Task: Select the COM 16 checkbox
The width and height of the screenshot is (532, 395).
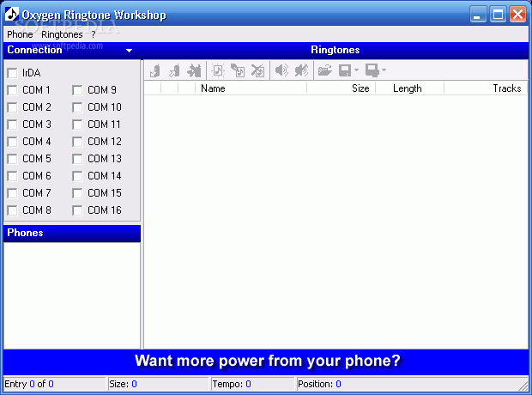Action: click(x=77, y=210)
